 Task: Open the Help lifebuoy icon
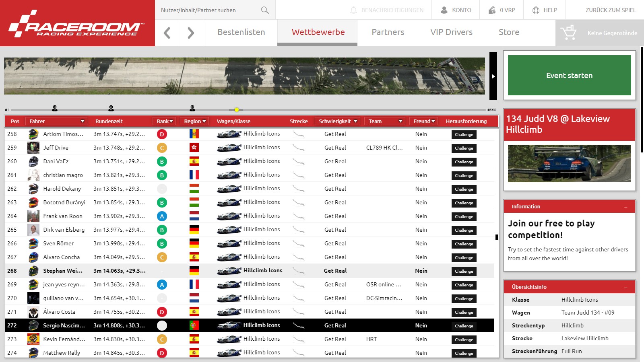[536, 10]
